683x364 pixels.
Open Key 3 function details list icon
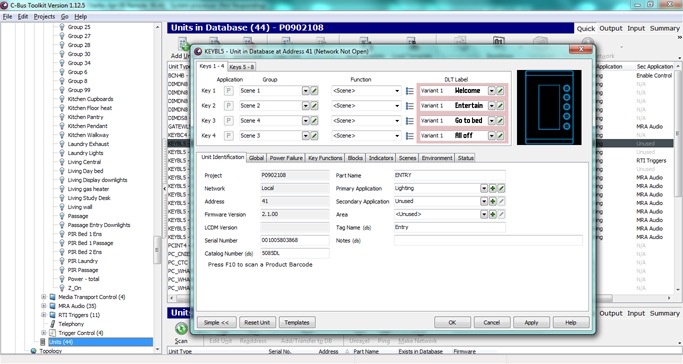point(409,121)
